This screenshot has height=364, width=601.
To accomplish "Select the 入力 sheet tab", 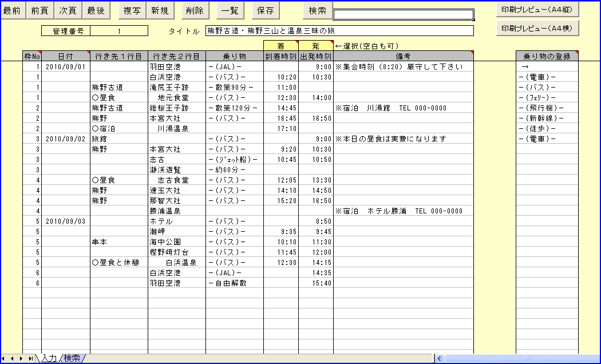I will click(x=49, y=358).
